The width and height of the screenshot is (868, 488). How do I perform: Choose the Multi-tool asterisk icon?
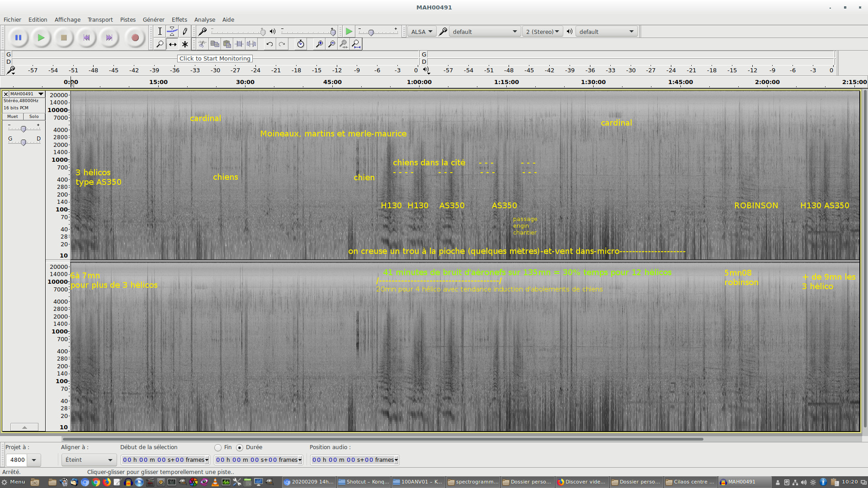185,44
